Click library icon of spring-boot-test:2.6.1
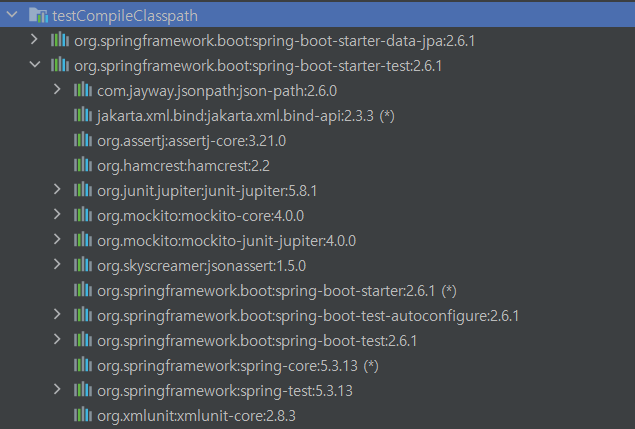The height and width of the screenshot is (429, 635). (x=83, y=339)
